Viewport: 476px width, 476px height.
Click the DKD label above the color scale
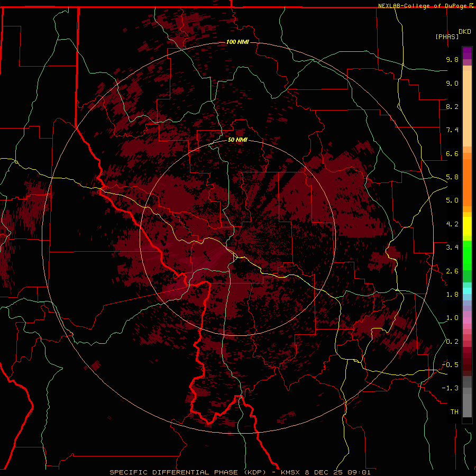[465, 32]
